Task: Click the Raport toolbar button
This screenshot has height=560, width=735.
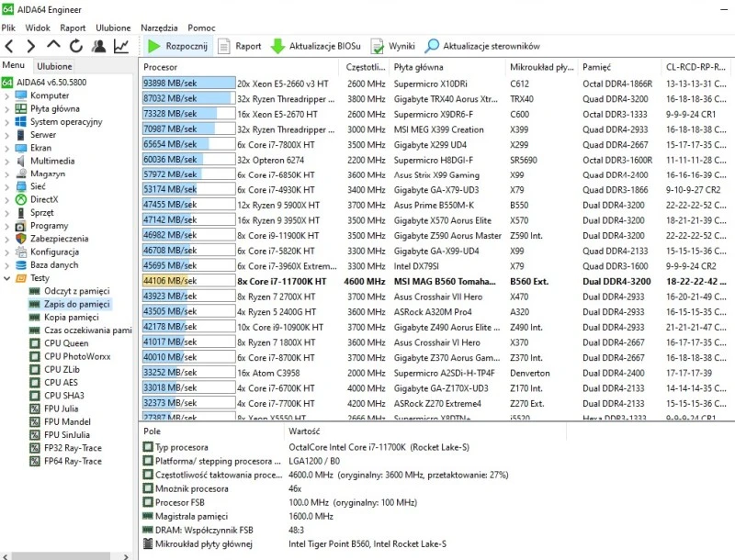Action: [239, 46]
